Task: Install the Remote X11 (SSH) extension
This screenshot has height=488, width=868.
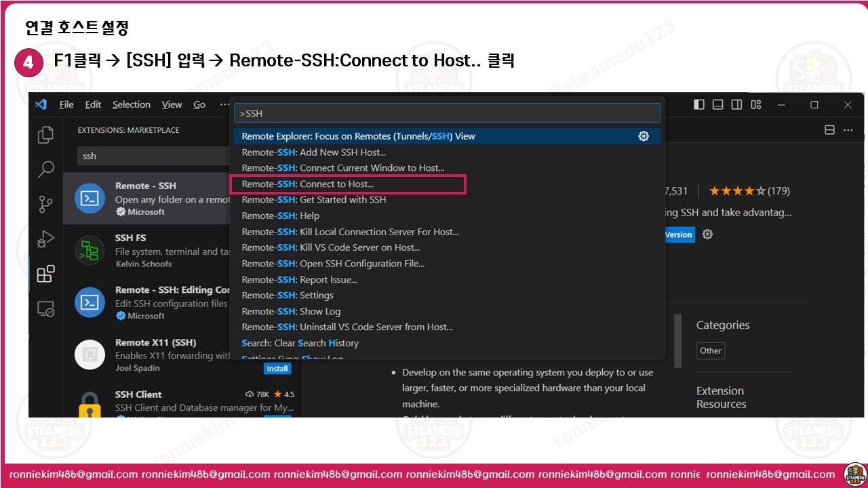Action: 277,369
